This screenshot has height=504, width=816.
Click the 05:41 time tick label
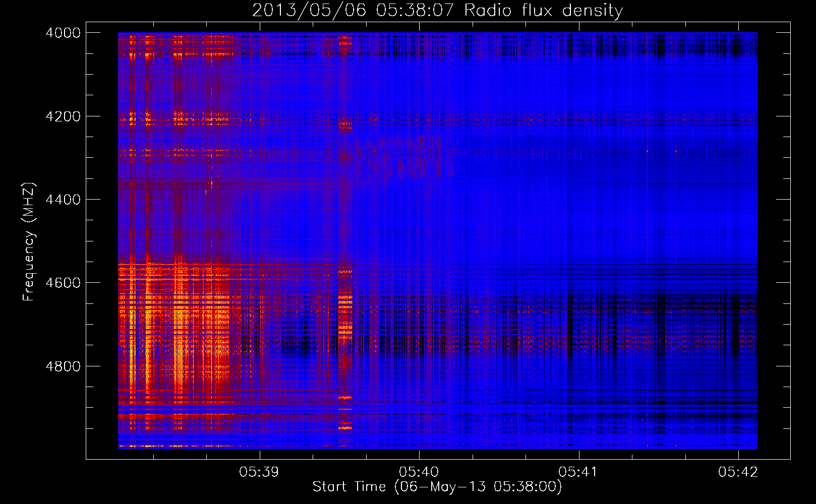(578, 472)
